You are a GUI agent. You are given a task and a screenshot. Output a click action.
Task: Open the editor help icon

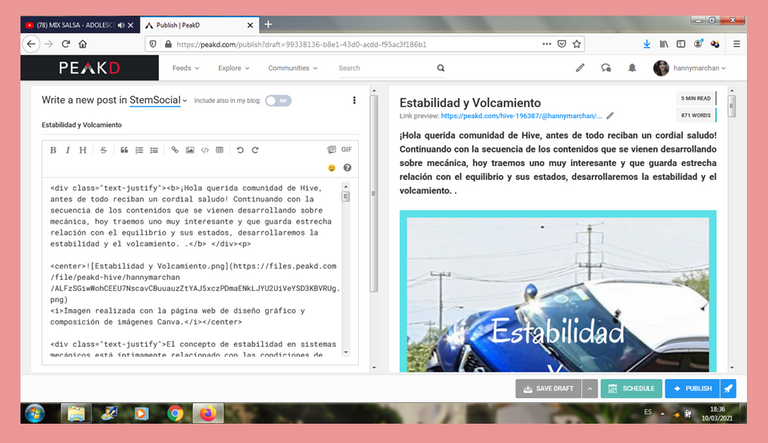coord(347,168)
